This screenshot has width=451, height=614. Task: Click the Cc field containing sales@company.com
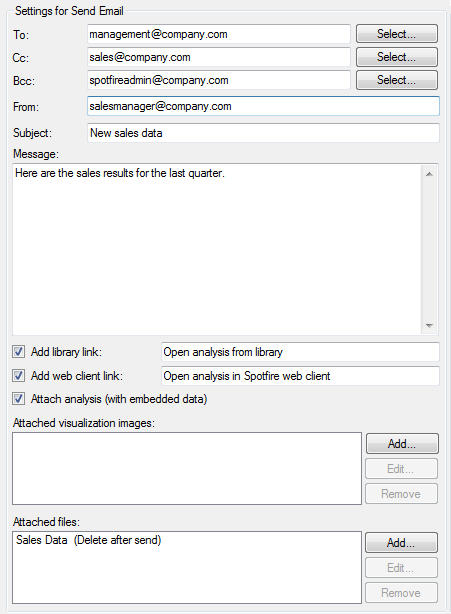tap(218, 57)
